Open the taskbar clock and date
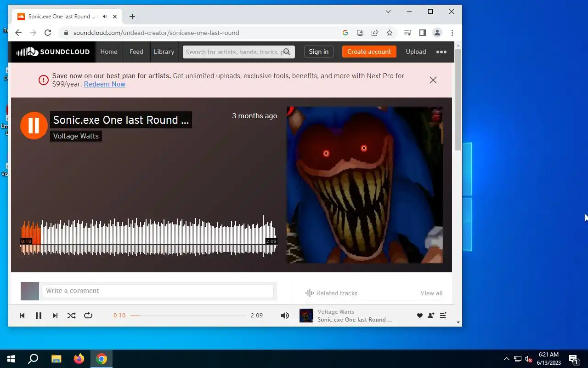Image resolution: width=588 pixels, height=368 pixels. (x=549, y=359)
